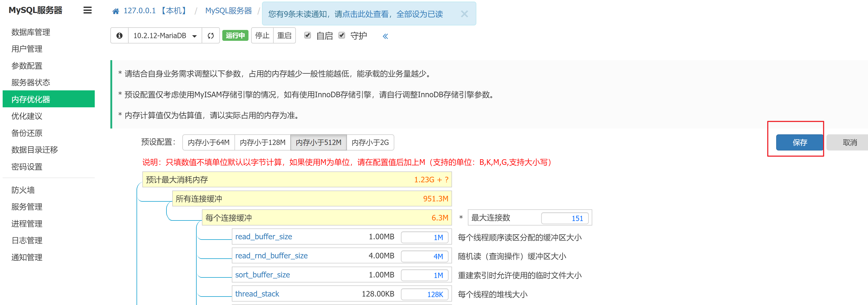This screenshot has width=868, height=305.
Task: Click the hamburger menu icon
Action: point(87,10)
